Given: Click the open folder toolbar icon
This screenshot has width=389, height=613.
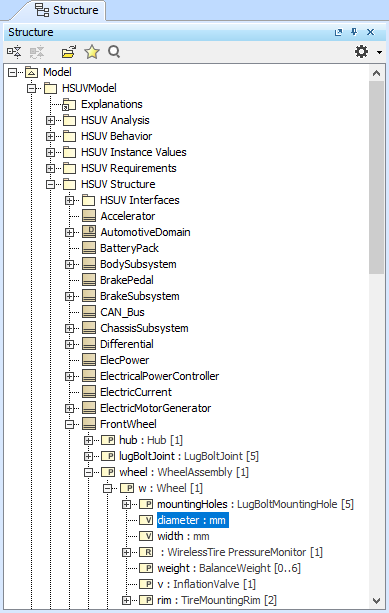Looking at the screenshot, I should pos(69,52).
